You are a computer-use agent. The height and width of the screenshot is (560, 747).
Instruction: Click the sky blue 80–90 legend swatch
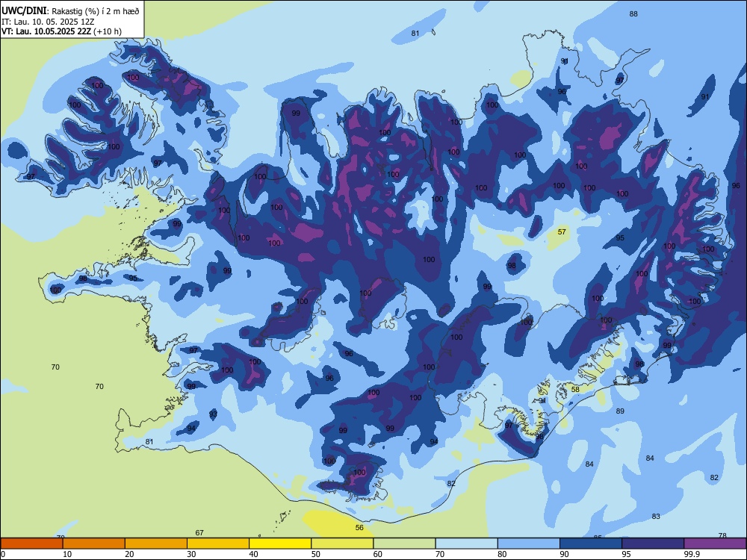tap(528, 544)
